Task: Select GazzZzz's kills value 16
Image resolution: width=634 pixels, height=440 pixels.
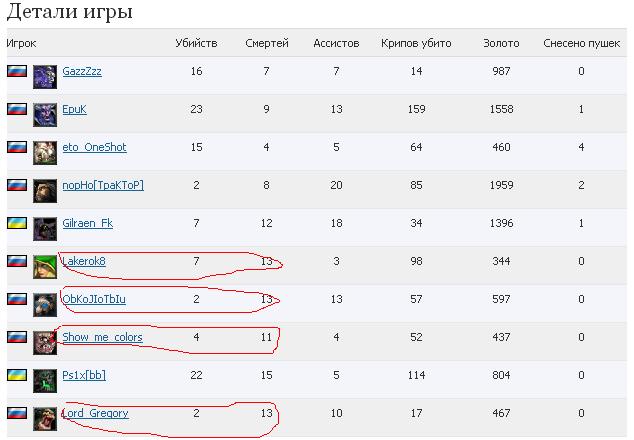Action: (x=197, y=71)
